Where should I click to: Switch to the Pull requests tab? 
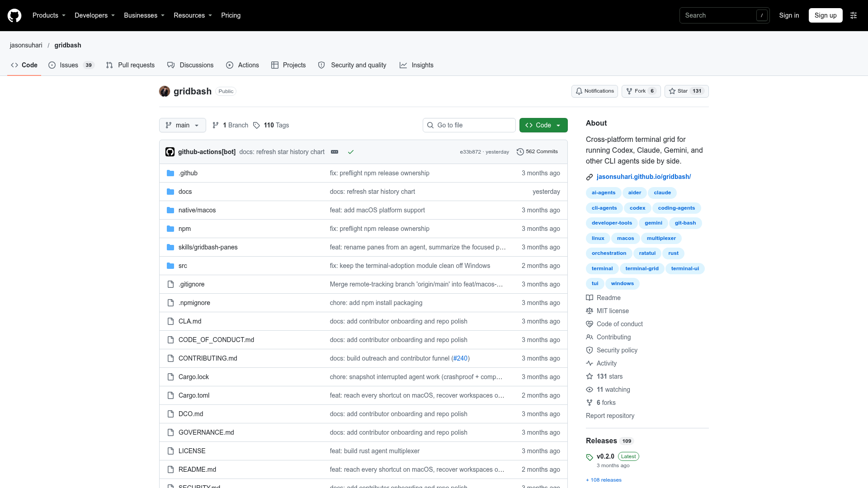pyautogui.click(x=130, y=65)
